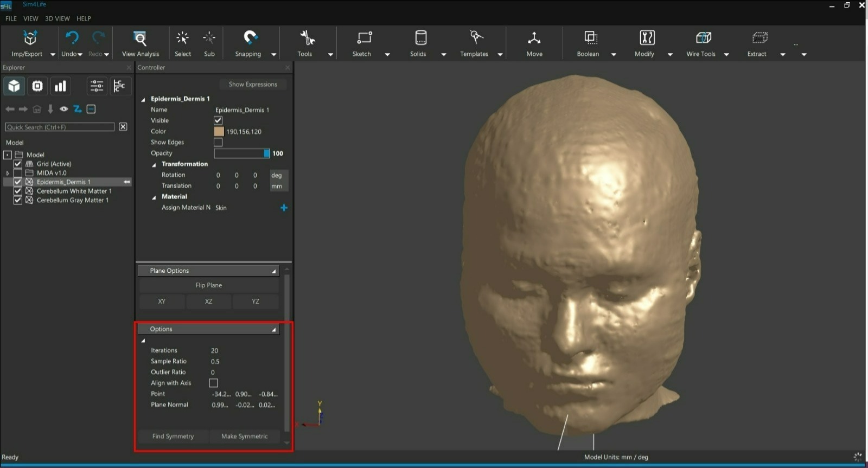
Task: Open the HELP menu
Action: (84, 18)
